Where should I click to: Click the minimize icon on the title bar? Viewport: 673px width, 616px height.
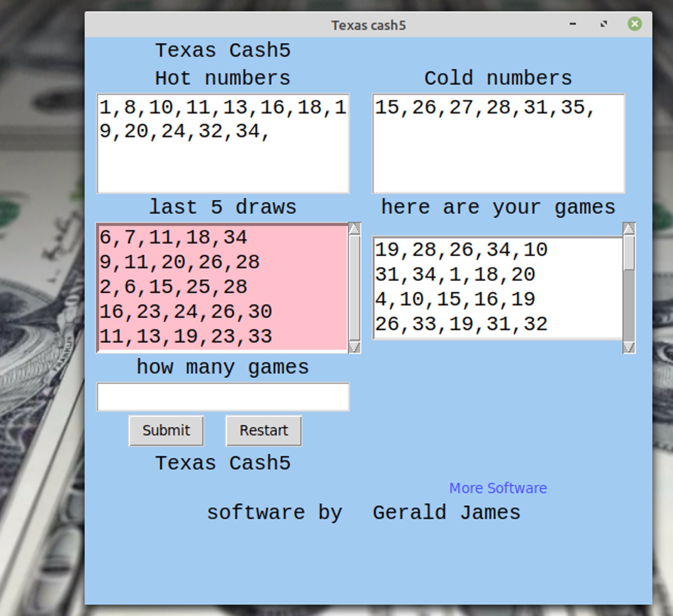573,24
